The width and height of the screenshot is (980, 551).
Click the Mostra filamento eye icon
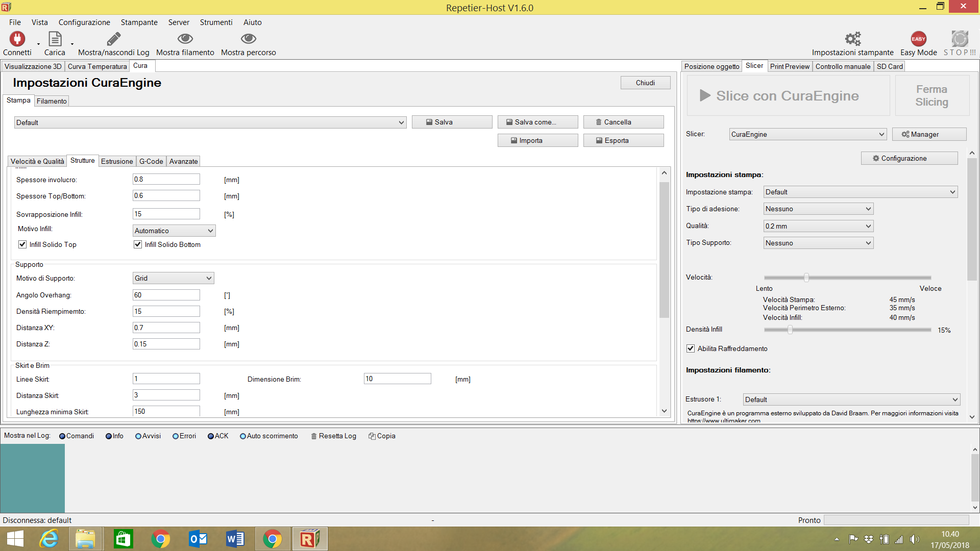point(185,39)
